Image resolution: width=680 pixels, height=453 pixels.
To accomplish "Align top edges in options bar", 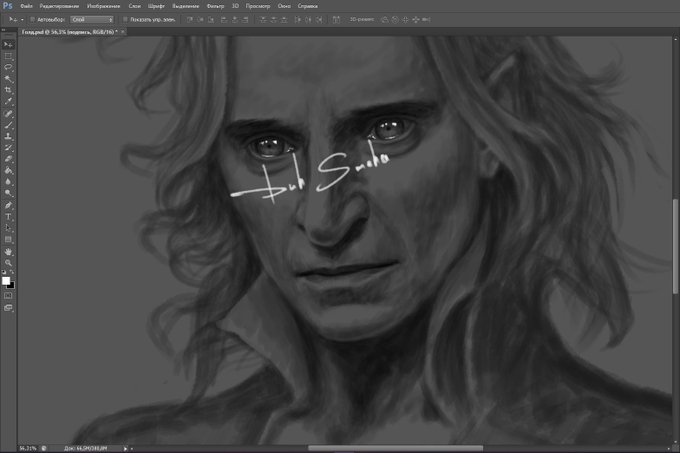I will tap(190, 20).
